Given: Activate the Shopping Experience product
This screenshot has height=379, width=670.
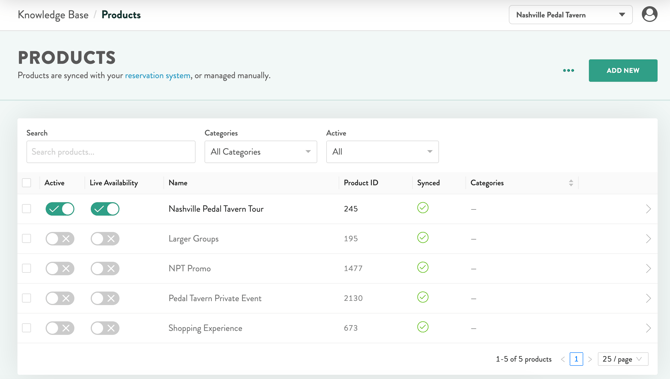Looking at the screenshot, I should pyautogui.click(x=60, y=328).
